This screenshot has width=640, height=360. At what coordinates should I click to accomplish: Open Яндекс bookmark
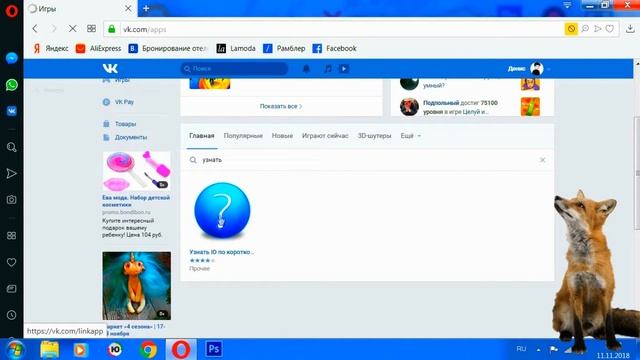[x=51, y=48]
